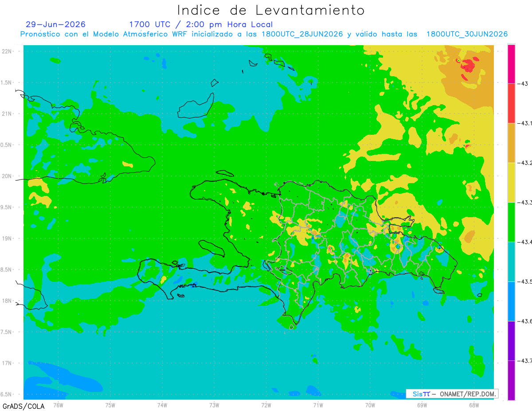This screenshot has height=411, width=532.
Task: Click the '0.5N' latitude label
Action: coord(7,145)
